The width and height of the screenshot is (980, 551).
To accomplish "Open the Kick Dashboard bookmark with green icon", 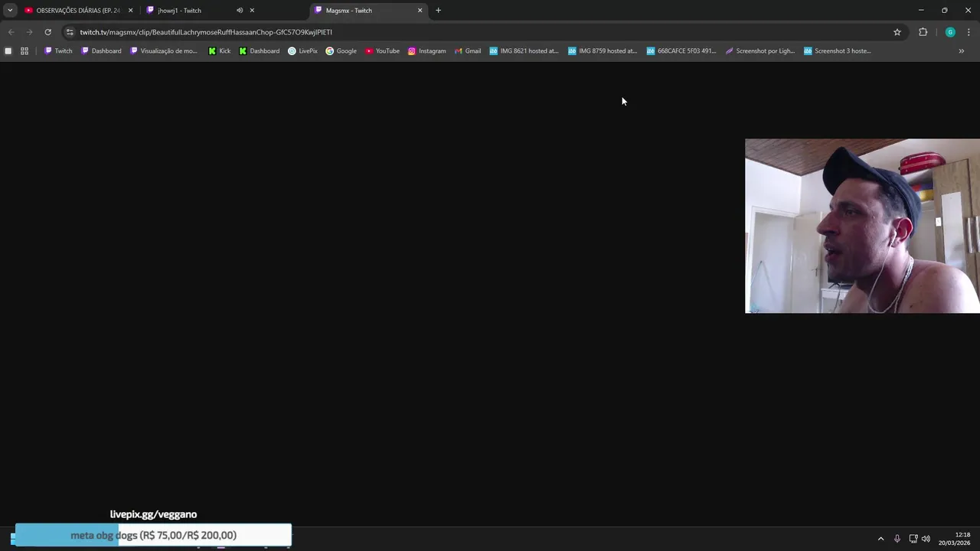I will pos(260,51).
